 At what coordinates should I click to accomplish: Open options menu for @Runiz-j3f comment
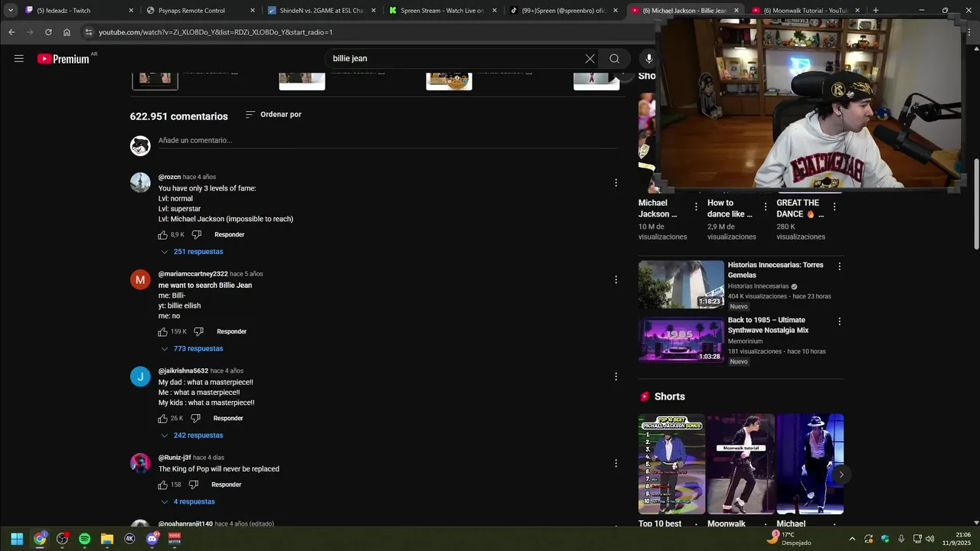(616, 464)
